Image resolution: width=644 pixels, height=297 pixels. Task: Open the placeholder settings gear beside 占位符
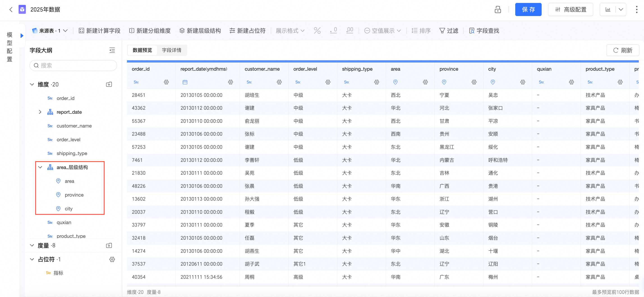pyautogui.click(x=112, y=260)
